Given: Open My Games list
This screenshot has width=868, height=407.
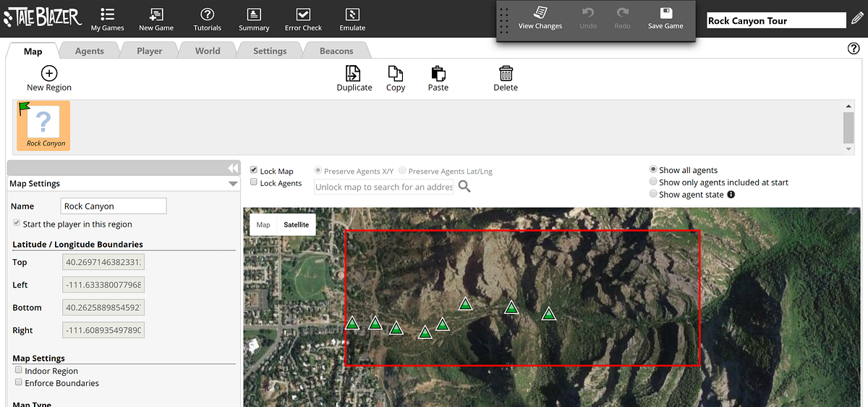Looking at the screenshot, I should click(x=107, y=19).
